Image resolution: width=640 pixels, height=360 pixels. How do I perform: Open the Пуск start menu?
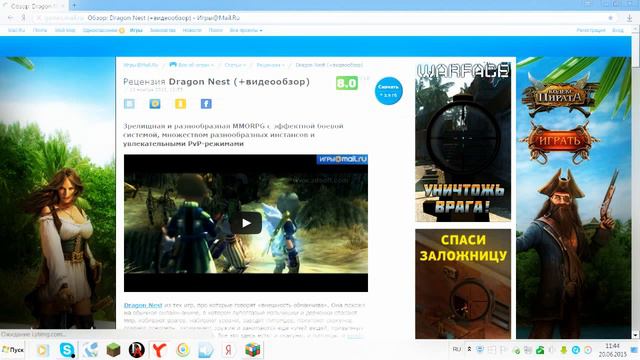(13, 350)
